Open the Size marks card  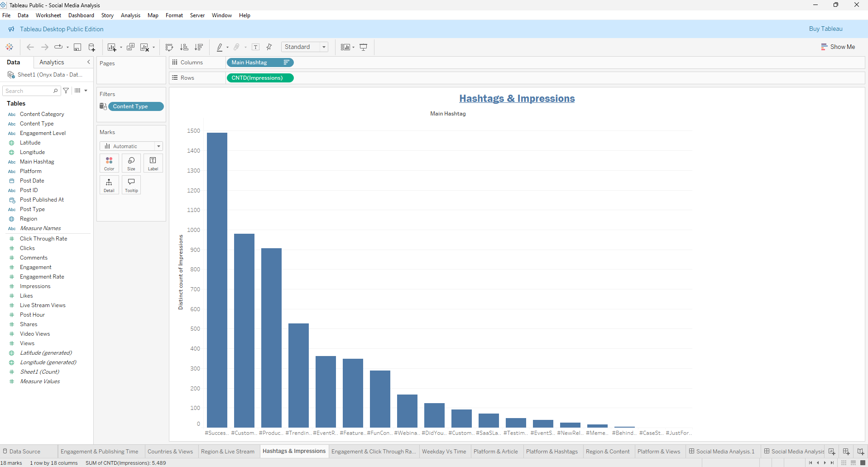coord(131,163)
